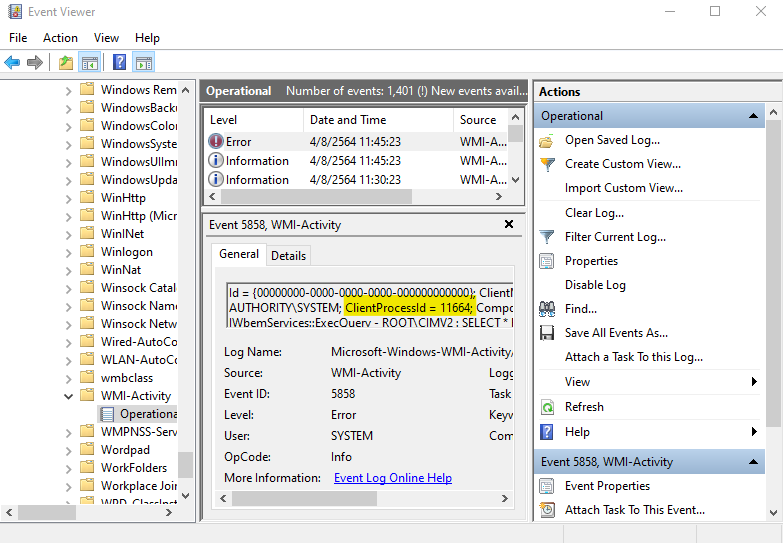Viewport: 783px width, 543px height.
Task: Click the blue Help toolbar icon
Action: 119,62
